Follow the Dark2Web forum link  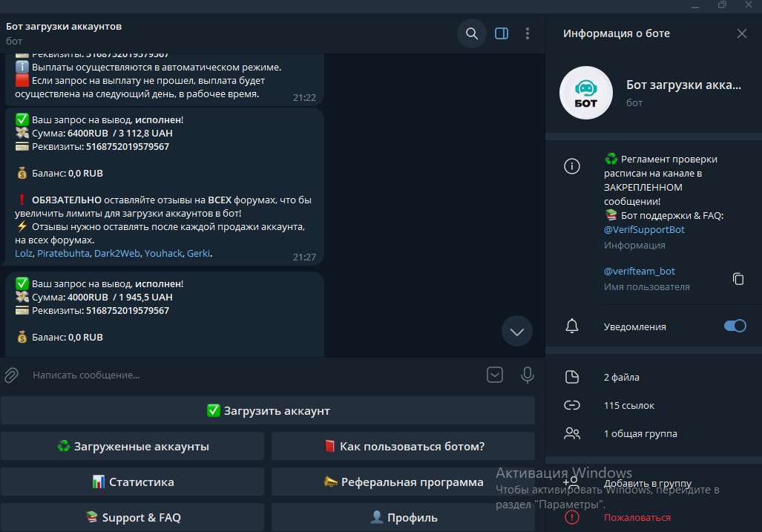coord(118,254)
